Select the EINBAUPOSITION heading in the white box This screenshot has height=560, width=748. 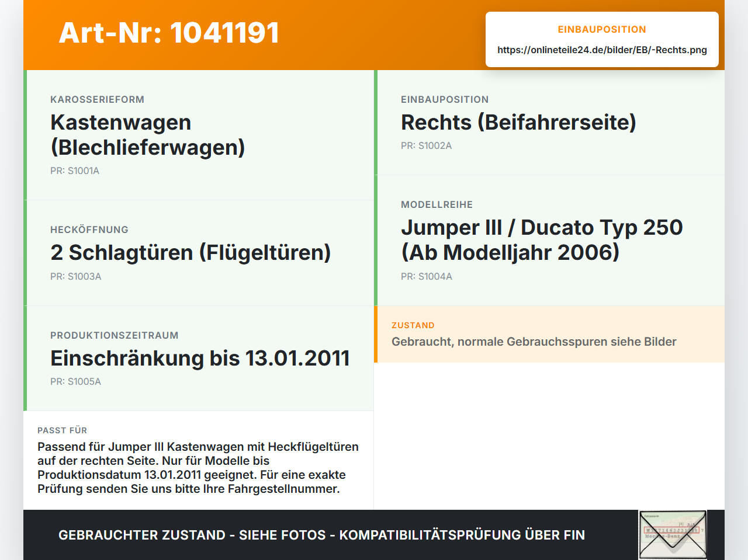(x=602, y=29)
